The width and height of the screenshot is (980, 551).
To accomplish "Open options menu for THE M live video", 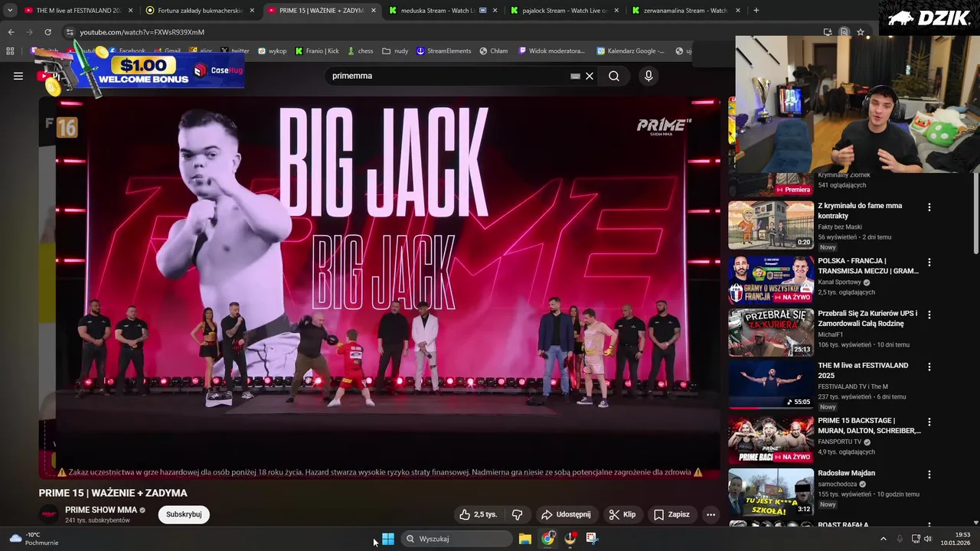I will coord(929,367).
